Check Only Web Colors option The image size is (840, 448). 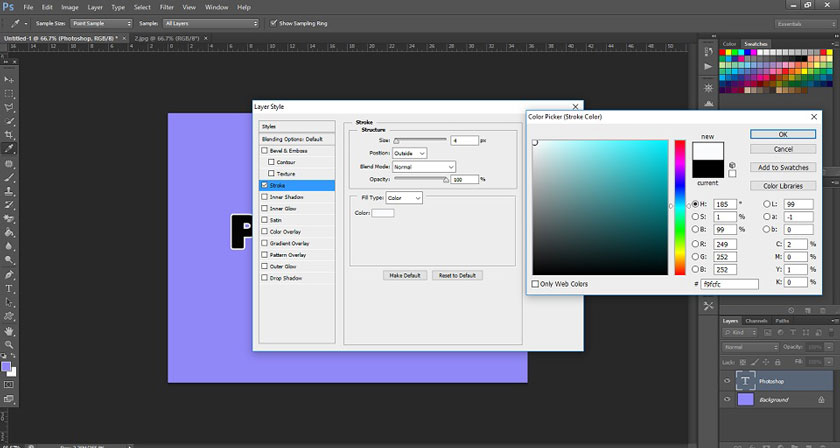tap(535, 284)
